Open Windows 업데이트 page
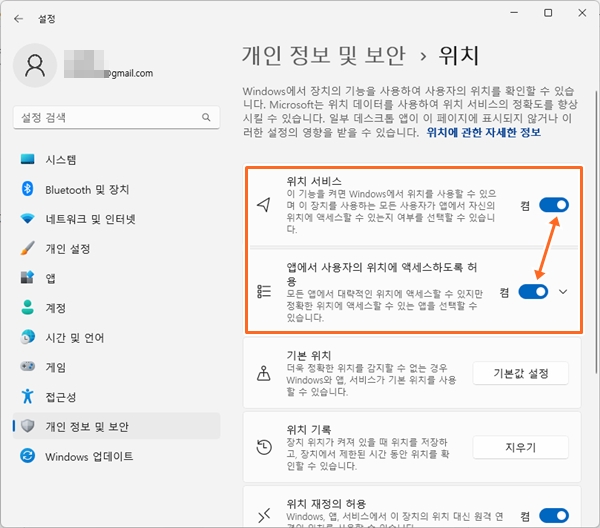Viewport: 600px width, 528px height. pos(116,456)
